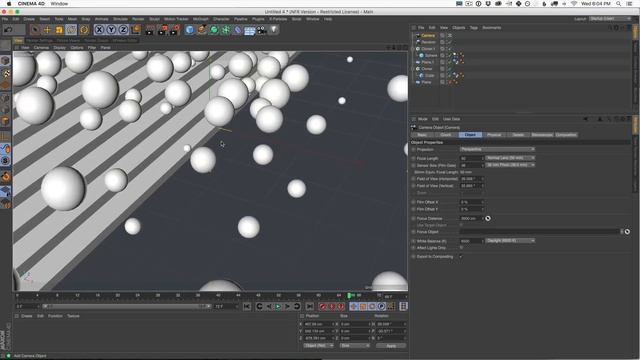
Task: Toggle Y axis lock
Action: (x=111, y=30)
